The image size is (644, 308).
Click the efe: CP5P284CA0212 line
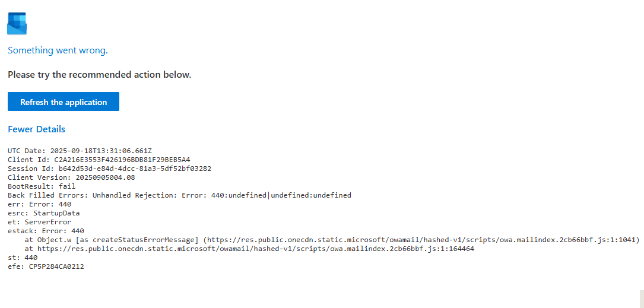[x=46, y=266]
